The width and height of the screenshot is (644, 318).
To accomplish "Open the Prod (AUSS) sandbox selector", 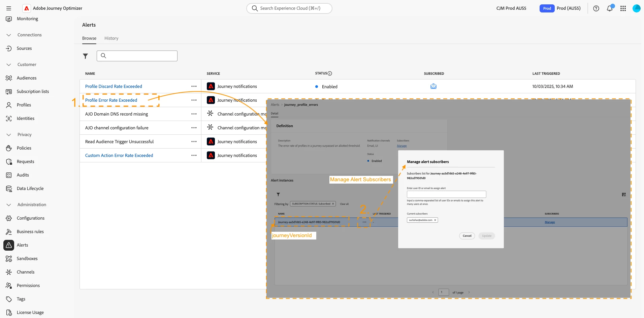I will (x=560, y=8).
